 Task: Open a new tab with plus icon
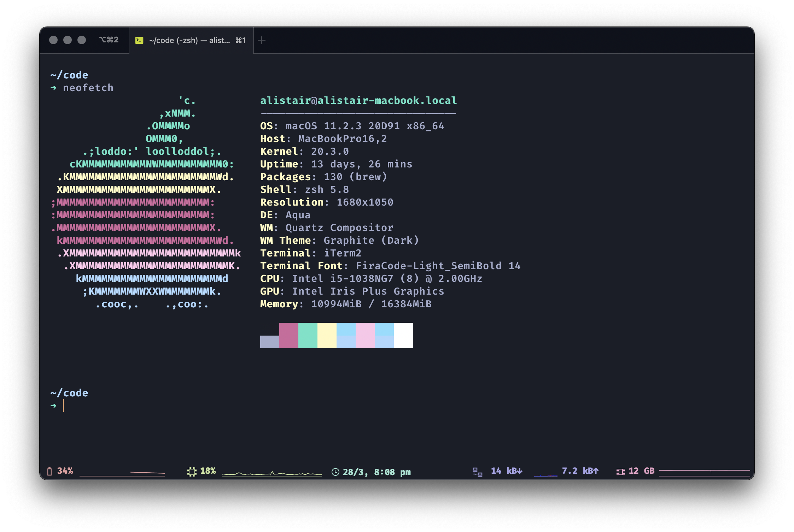(262, 40)
